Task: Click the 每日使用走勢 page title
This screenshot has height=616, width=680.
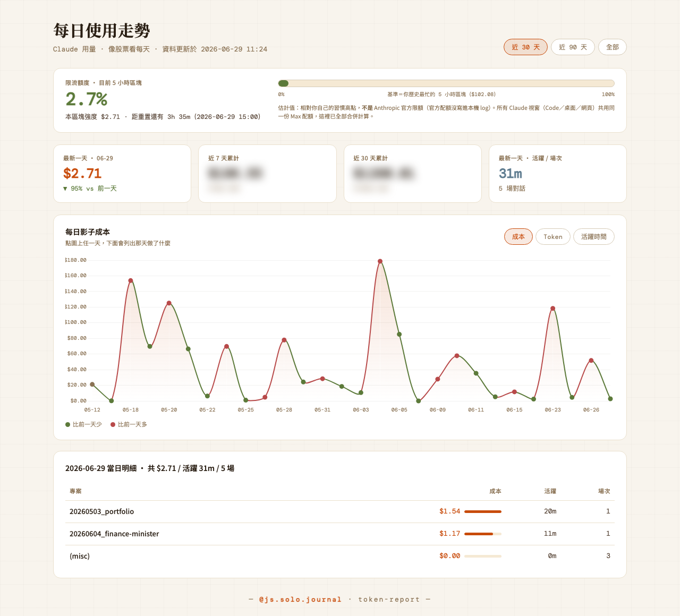Action: click(x=102, y=30)
